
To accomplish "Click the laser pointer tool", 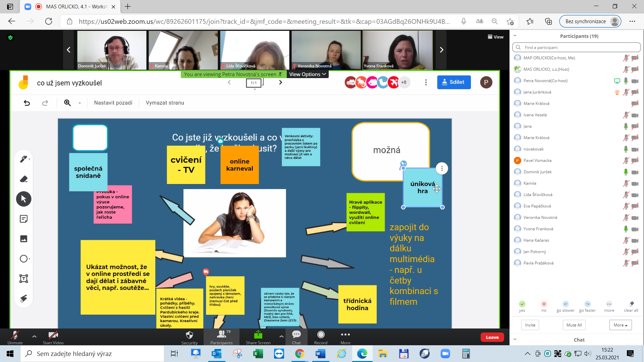I will [23, 298].
